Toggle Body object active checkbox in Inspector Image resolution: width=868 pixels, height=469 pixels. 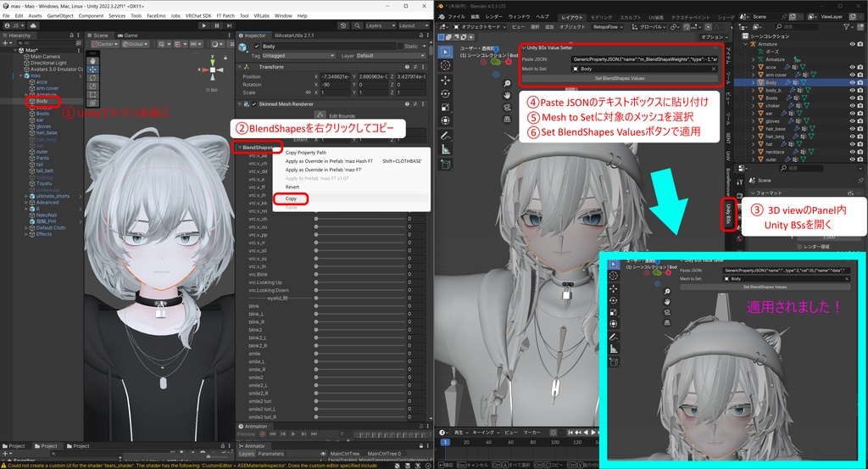coord(256,46)
